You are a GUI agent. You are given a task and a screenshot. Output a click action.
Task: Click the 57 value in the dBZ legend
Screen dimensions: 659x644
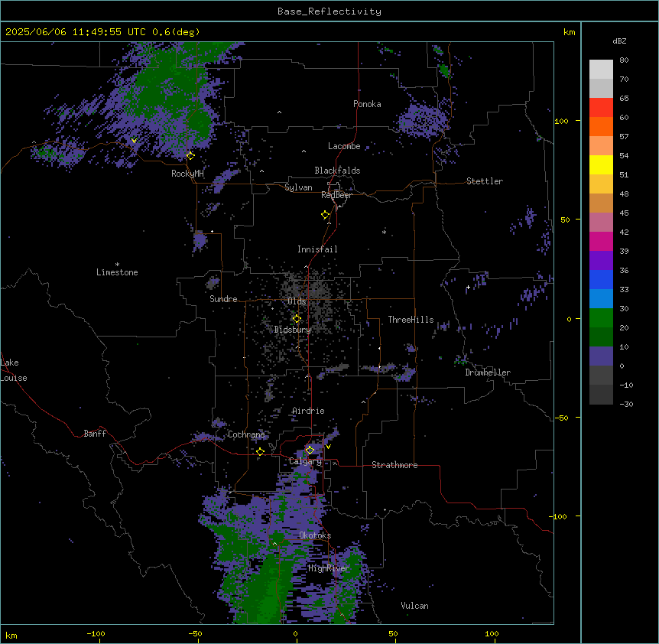(624, 137)
